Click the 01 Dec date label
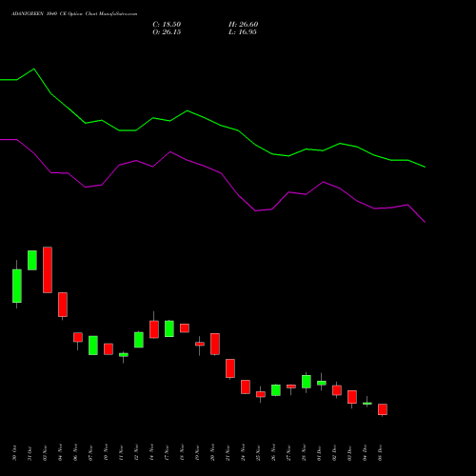This screenshot has width=476, height=476. point(319,453)
